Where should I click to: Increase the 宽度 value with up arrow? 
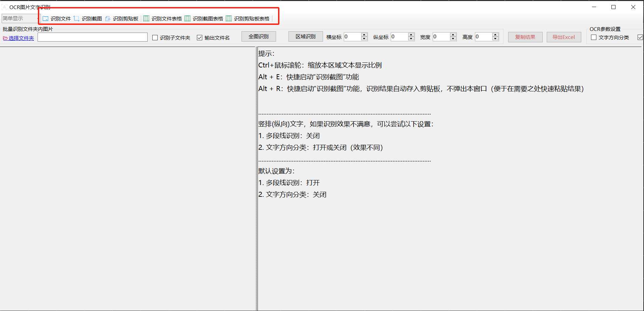[x=453, y=35]
